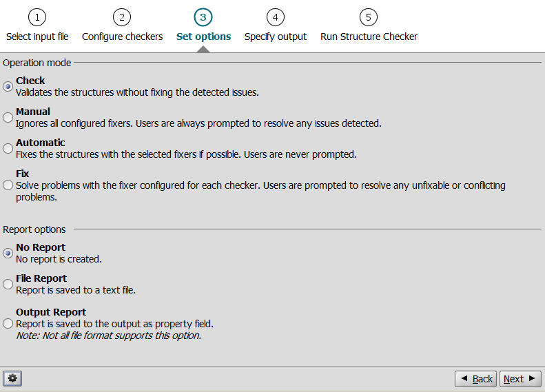Click the gear settings icon
Screen dimensions: 545x392
pyautogui.click(x=12, y=378)
